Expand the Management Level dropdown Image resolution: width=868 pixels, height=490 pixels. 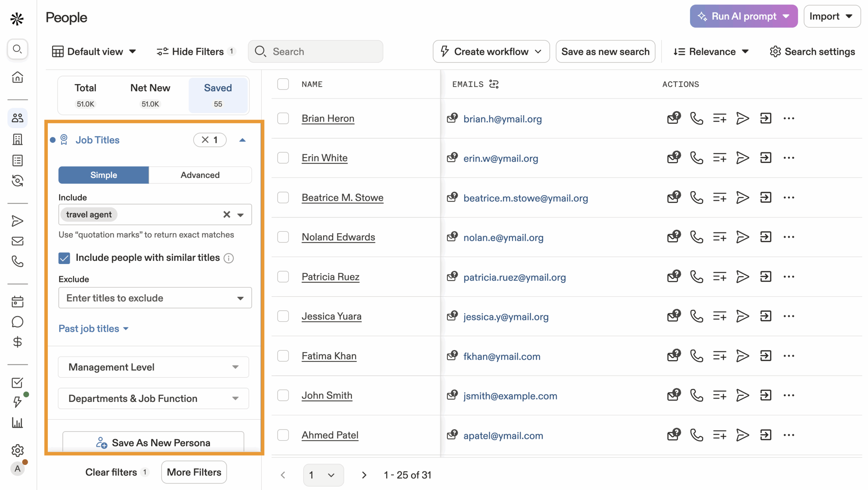point(153,367)
